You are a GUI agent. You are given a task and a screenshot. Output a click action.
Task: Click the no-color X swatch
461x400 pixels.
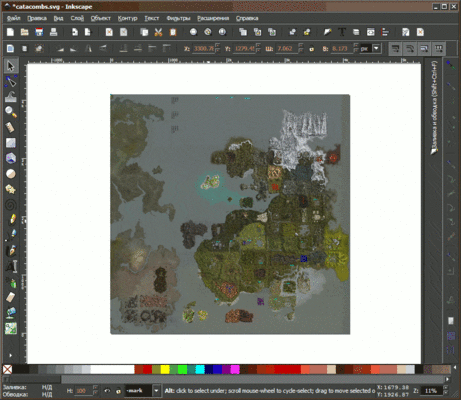pyautogui.click(x=7, y=369)
